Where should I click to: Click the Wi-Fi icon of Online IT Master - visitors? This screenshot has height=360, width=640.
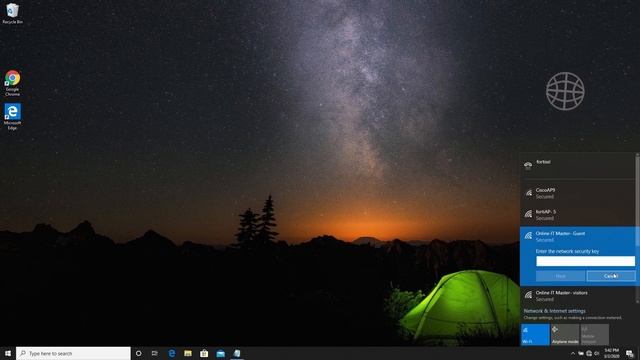pyautogui.click(x=529, y=294)
